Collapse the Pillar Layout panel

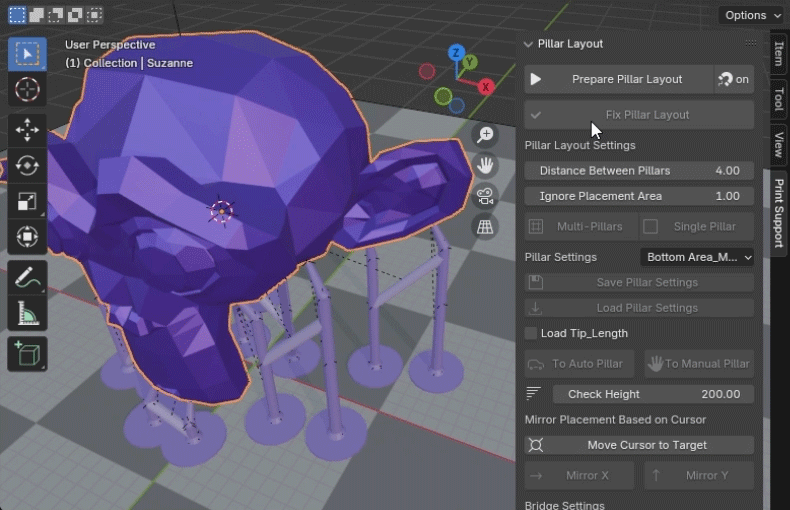tap(528, 44)
